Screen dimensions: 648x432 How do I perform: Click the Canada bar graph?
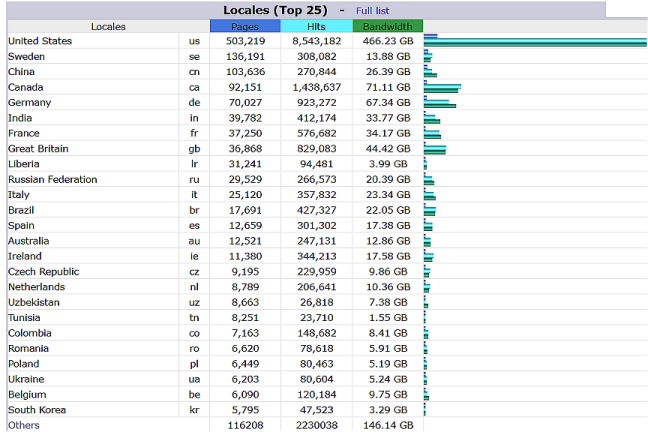tap(443, 87)
